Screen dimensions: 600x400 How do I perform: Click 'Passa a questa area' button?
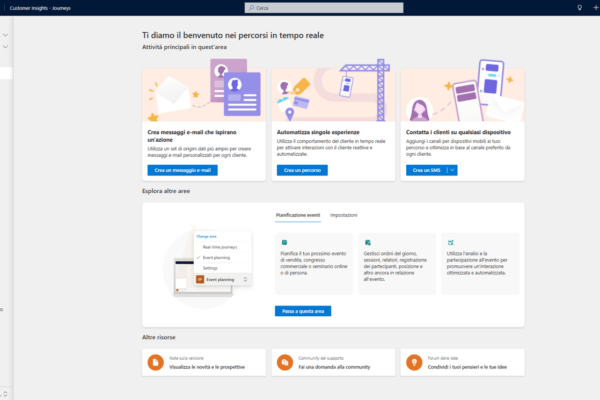pos(303,311)
